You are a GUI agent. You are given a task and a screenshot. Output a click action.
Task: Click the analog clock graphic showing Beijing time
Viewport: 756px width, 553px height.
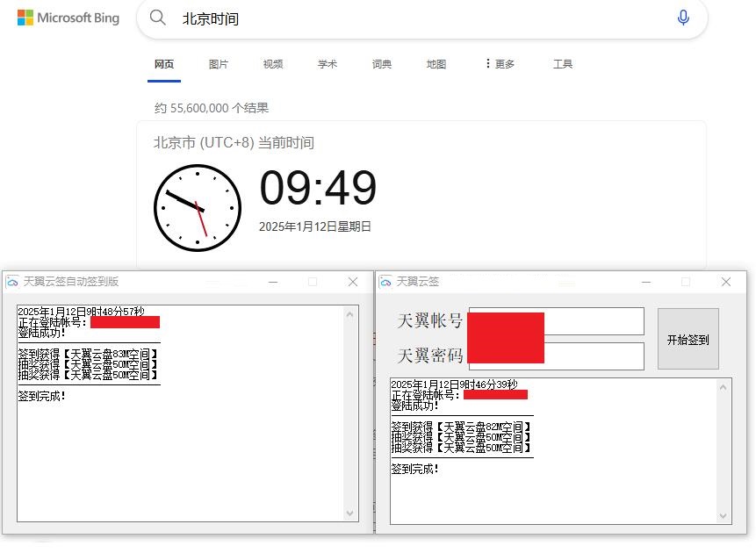(x=198, y=208)
